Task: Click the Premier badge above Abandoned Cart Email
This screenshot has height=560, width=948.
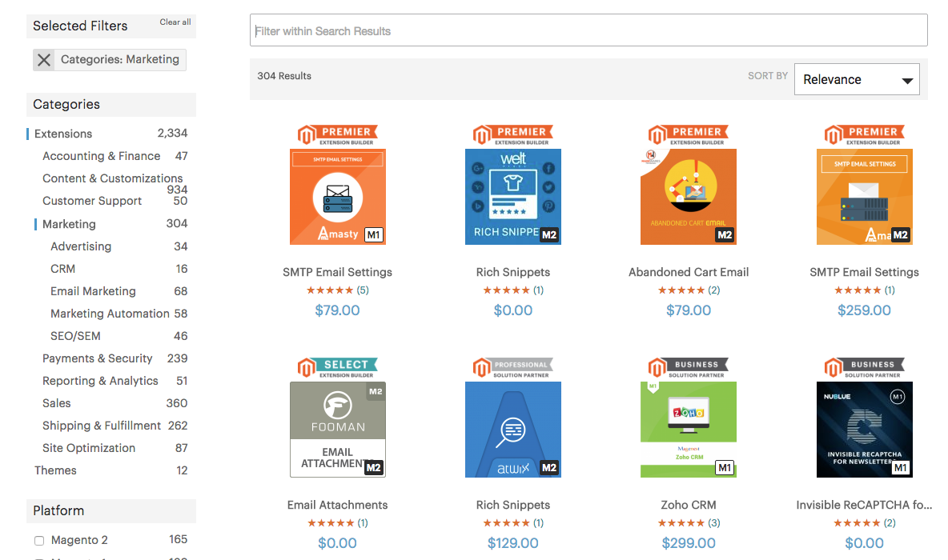Action: coord(688,135)
